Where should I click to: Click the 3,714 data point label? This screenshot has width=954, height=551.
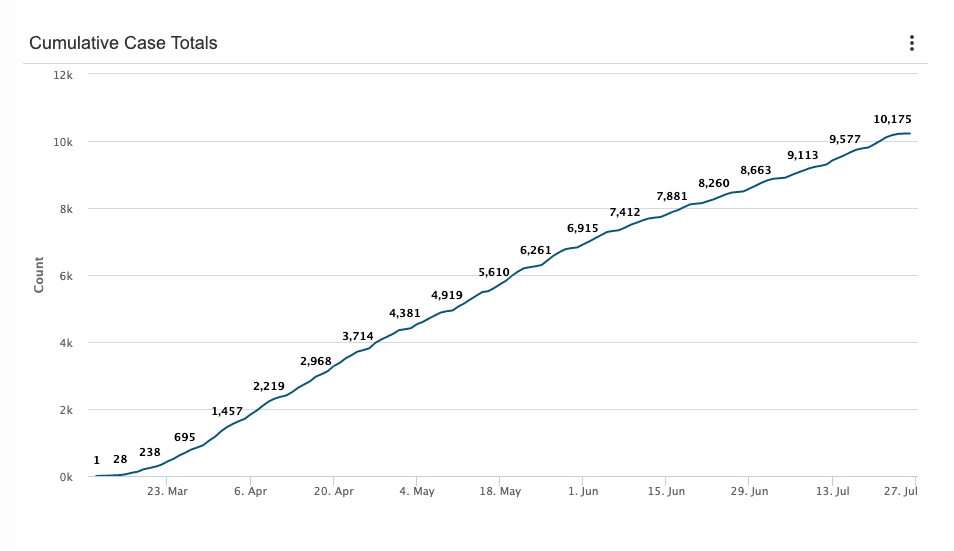coord(358,336)
